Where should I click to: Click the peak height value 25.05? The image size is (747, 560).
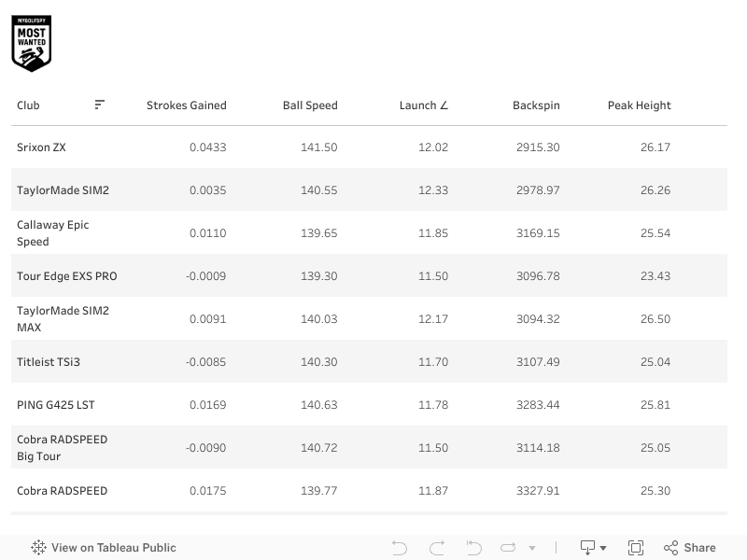pyautogui.click(x=655, y=448)
